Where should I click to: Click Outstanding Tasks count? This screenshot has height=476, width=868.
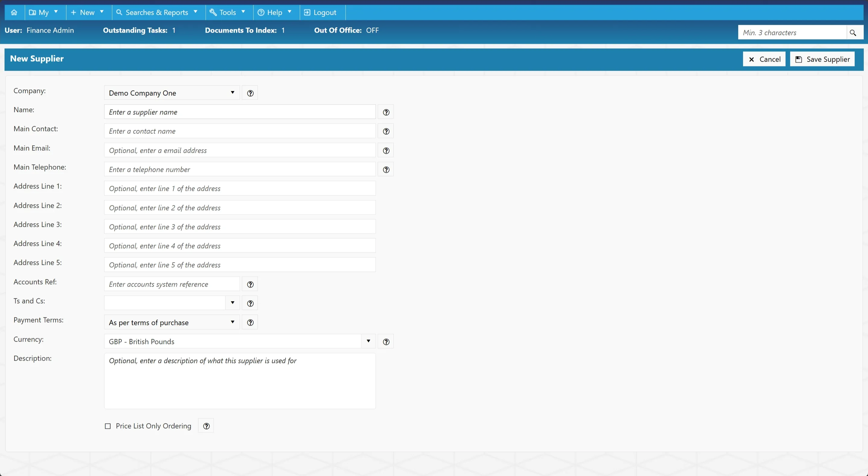pos(174,30)
